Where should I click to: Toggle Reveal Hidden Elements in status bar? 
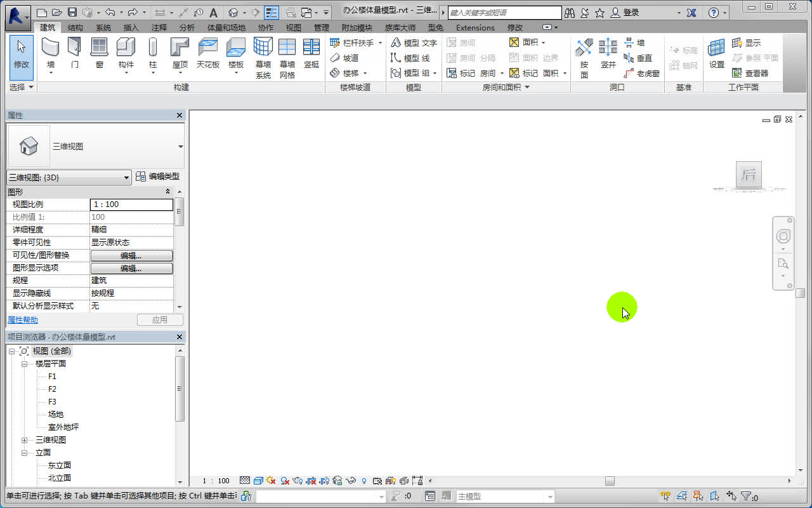coord(363,480)
